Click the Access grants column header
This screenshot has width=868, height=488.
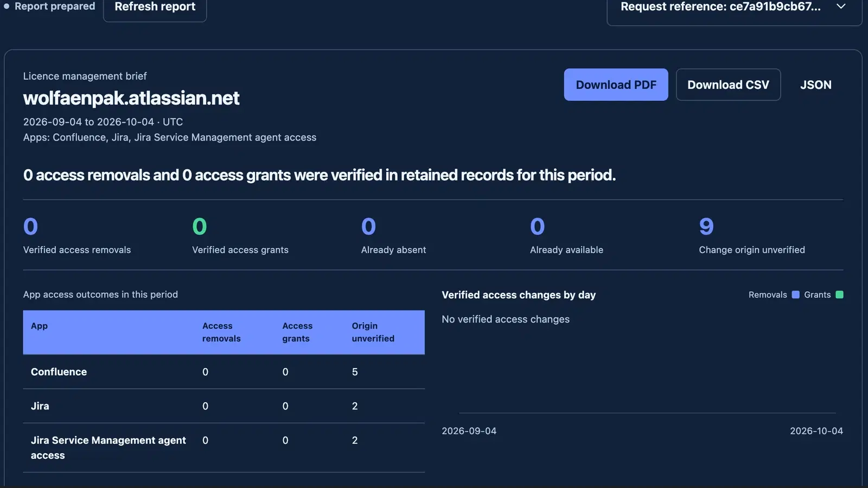(297, 332)
